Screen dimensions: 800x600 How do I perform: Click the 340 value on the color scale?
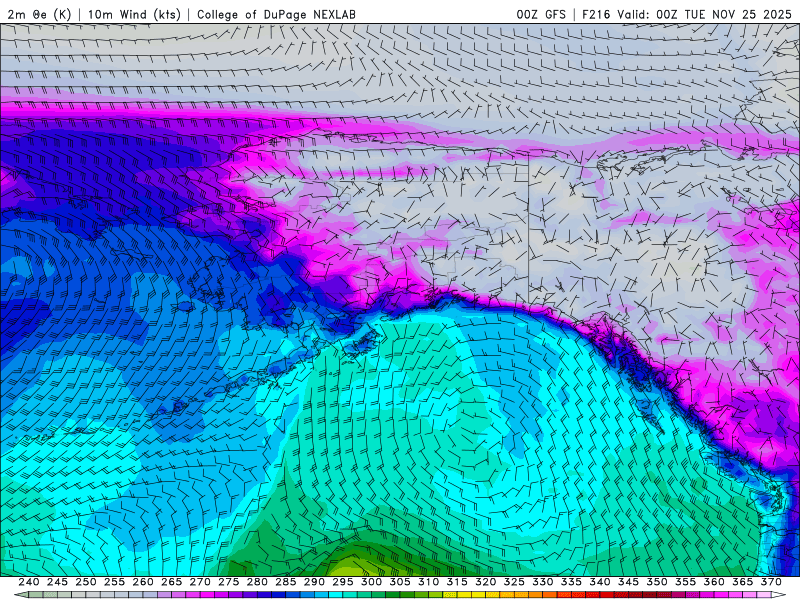[600, 582]
